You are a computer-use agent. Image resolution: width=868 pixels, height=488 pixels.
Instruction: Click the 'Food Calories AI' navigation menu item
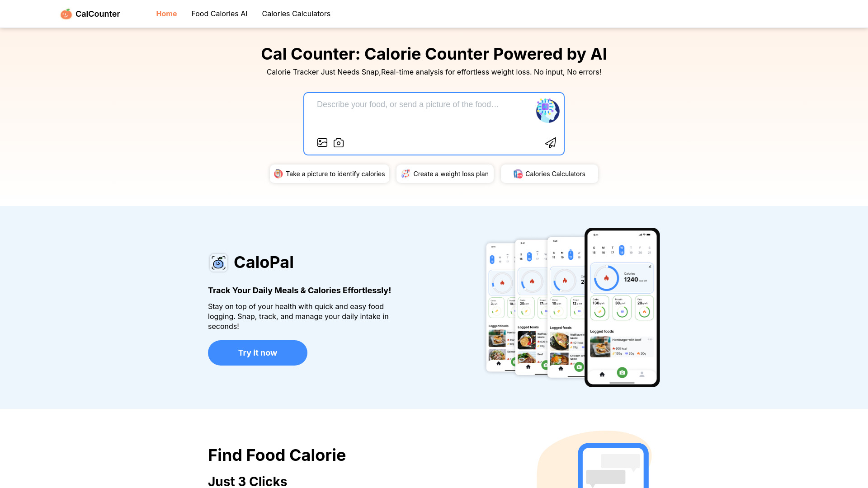(x=219, y=14)
